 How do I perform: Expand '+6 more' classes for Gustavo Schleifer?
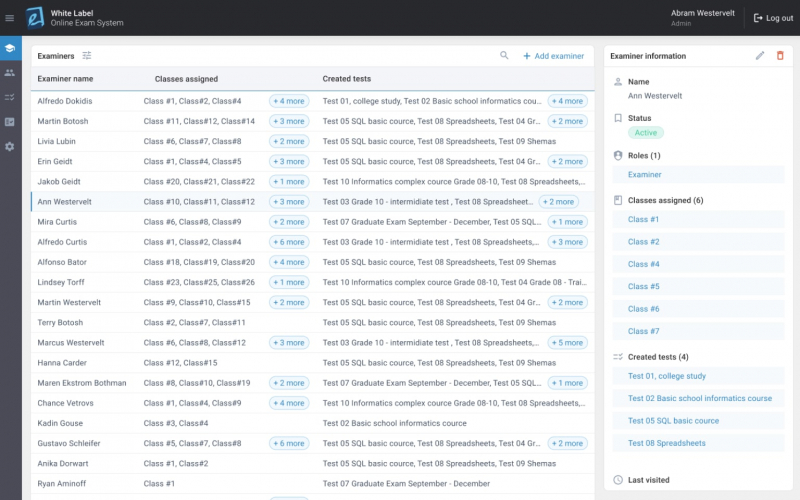click(289, 443)
